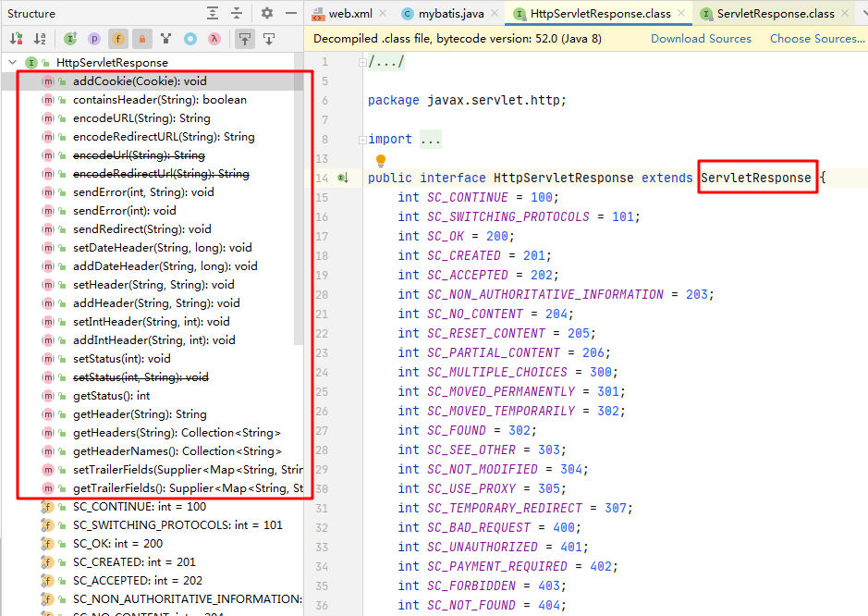Select encodeRedirectURL(String): String method
868x616 pixels.
coord(164,137)
